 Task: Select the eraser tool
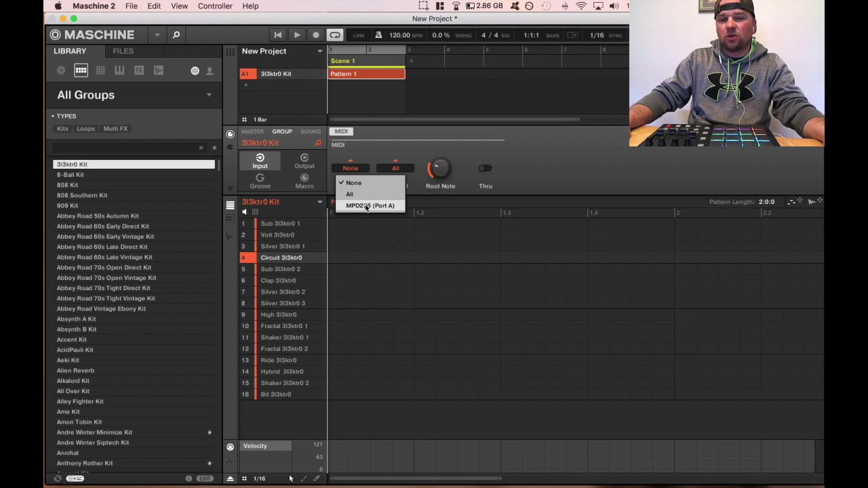pyautogui.click(x=317, y=479)
